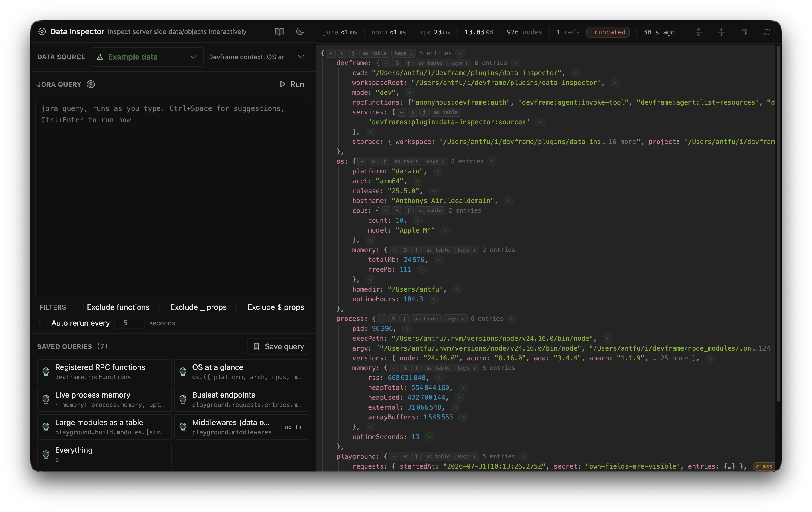Click the versions object preview line

click(525, 358)
